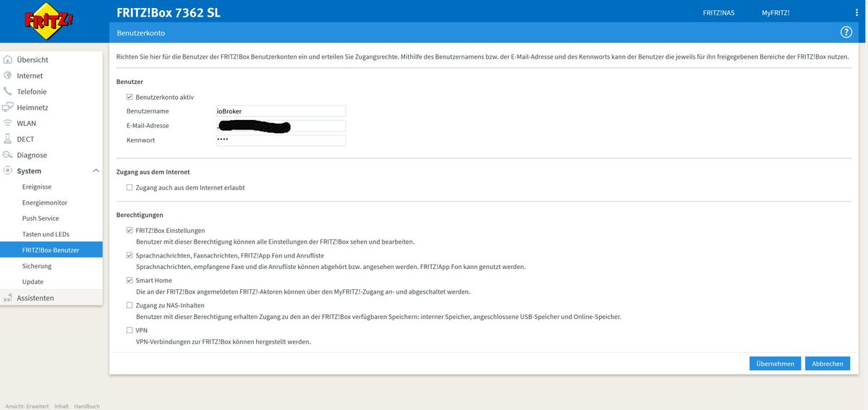
Task: Click the Diagnose icon
Action: pos(8,155)
